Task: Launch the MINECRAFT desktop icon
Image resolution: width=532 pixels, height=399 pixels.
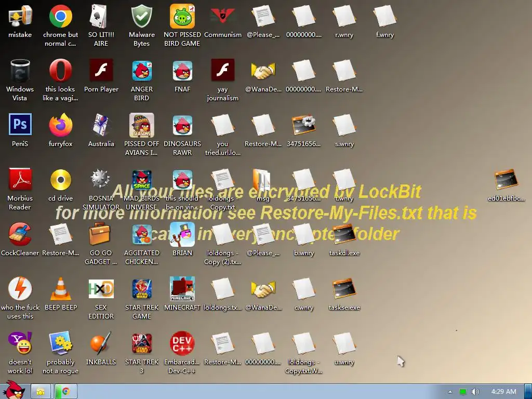Action: pyautogui.click(x=182, y=288)
